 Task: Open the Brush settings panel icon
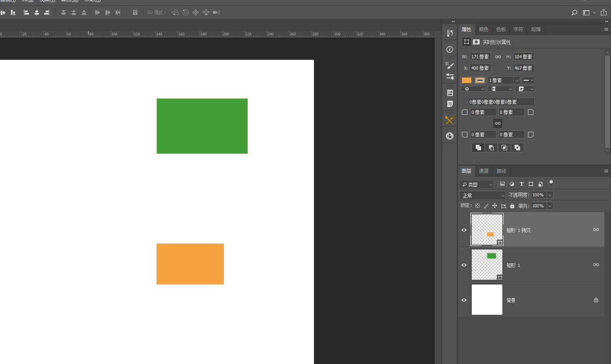point(450,66)
